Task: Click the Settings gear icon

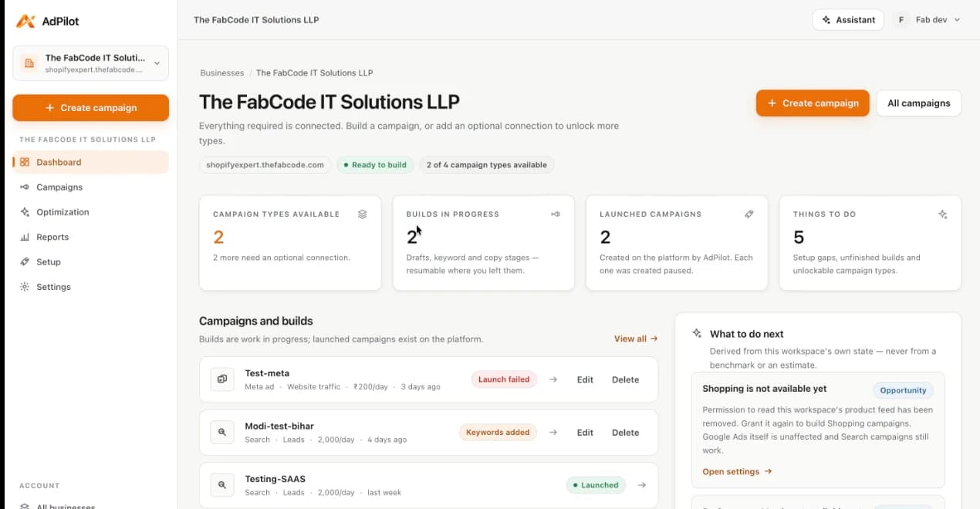Action: click(x=25, y=287)
